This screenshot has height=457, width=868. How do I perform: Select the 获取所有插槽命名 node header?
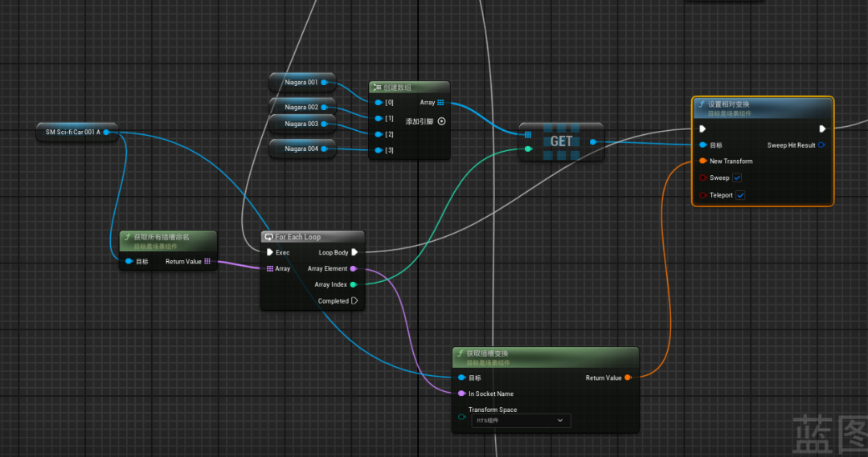(168, 241)
